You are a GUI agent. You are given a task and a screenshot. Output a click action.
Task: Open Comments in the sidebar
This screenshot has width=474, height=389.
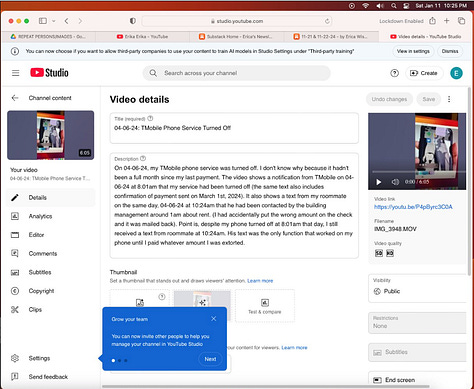point(51,253)
